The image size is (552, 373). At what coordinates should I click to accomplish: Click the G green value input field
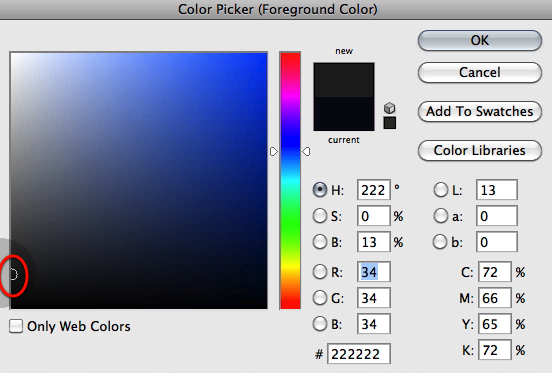click(374, 298)
